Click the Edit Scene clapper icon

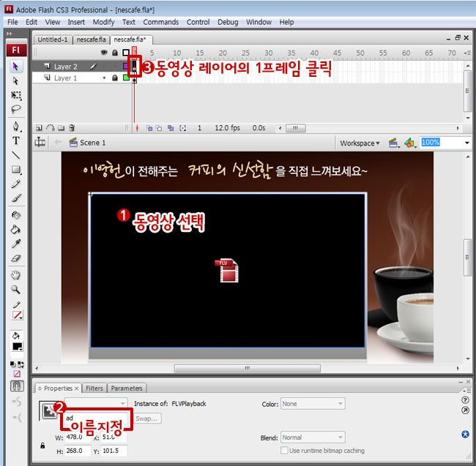click(393, 143)
